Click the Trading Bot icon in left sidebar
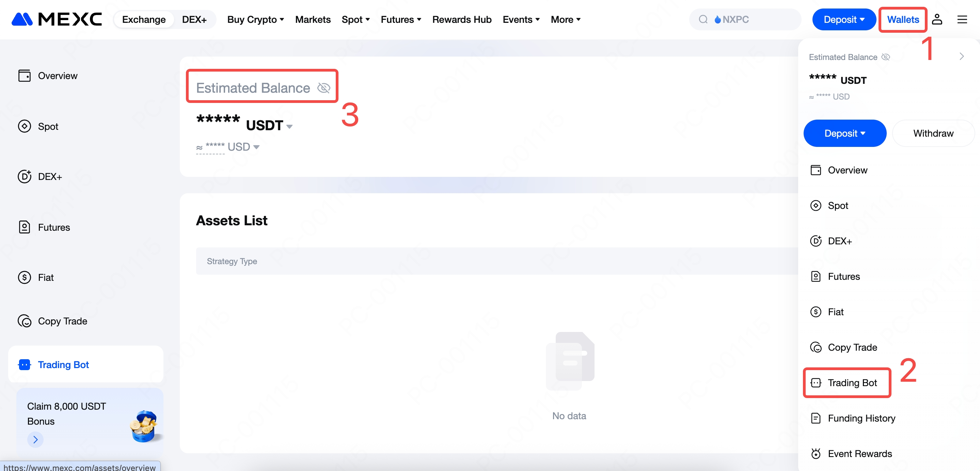 (25, 364)
